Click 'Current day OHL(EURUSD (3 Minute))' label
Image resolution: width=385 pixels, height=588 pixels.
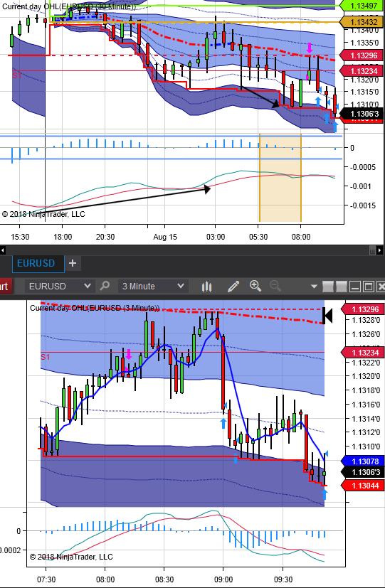tap(95, 309)
